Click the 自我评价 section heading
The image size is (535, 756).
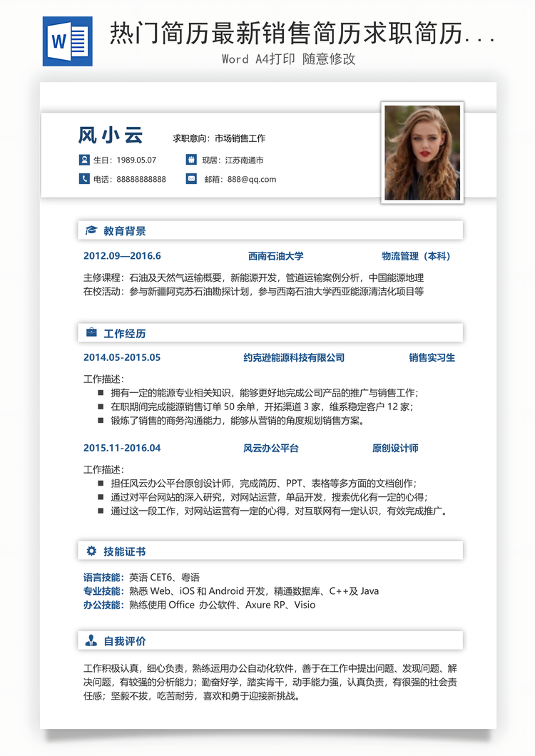(124, 641)
